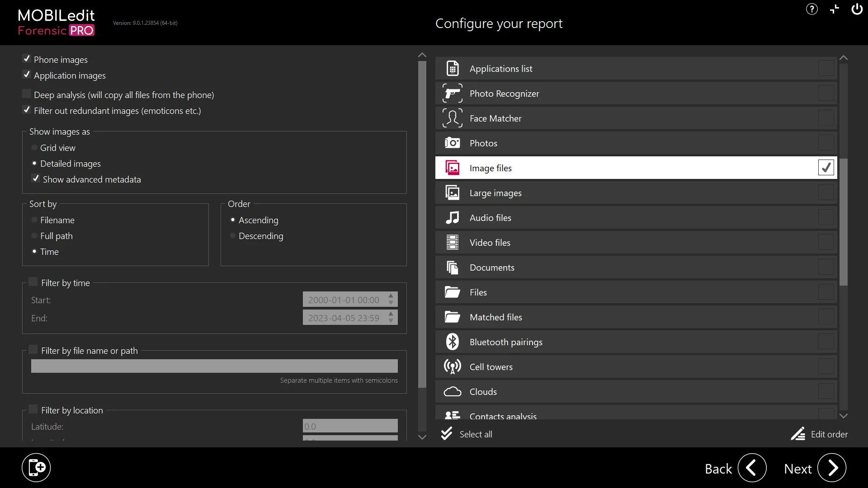Viewport: 868px width, 488px height.
Task: Increment the Start date stepper arrow
Action: (390, 296)
